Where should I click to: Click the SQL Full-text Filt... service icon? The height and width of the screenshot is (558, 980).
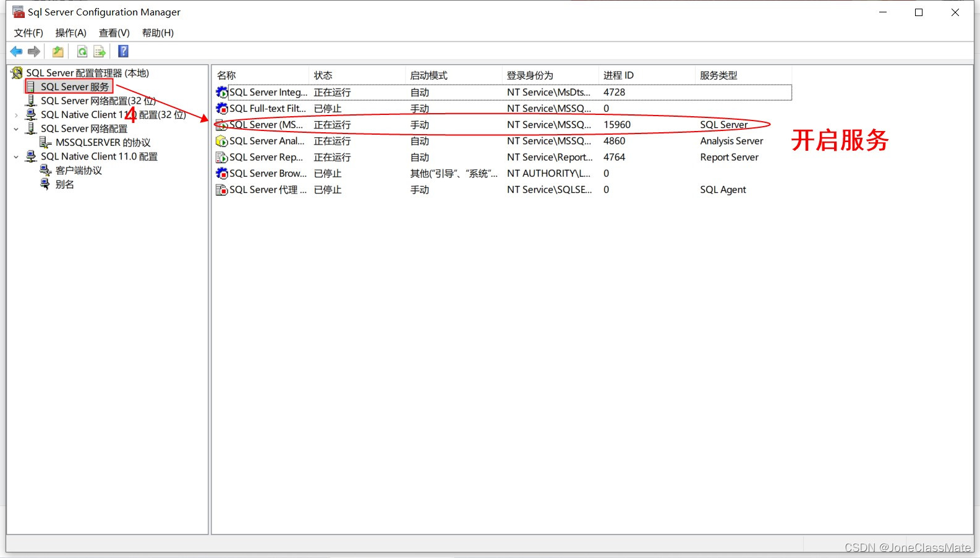pyautogui.click(x=221, y=109)
